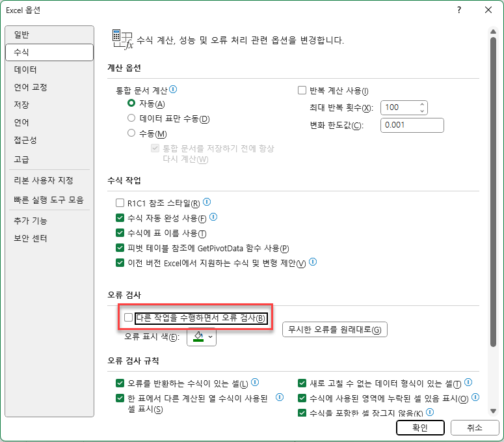The width and height of the screenshot is (504, 442).
Task: Click 무시한 오류를 원래대로 button
Action: 335,329
